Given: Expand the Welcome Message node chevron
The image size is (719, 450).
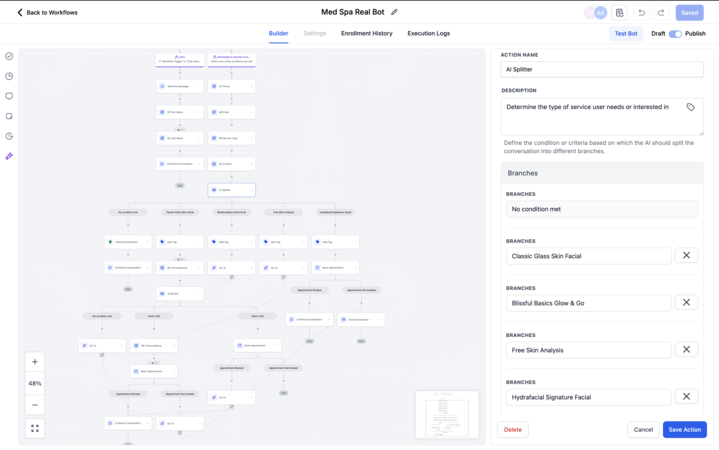Looking at the screenshot, I should tap(199, 86).
